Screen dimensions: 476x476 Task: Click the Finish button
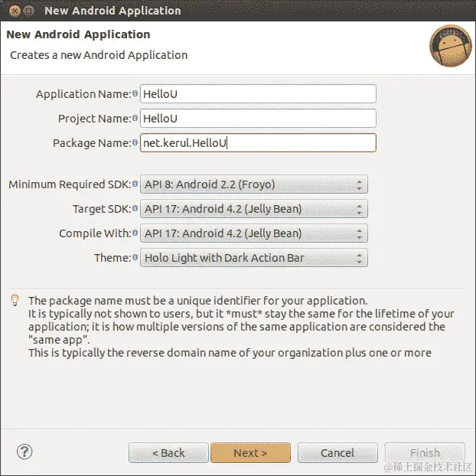pyautogui.click(x=425, y=452)
